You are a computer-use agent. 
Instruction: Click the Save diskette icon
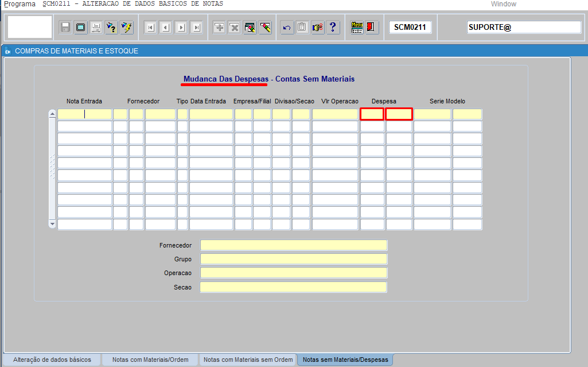[x=65, y=28]
